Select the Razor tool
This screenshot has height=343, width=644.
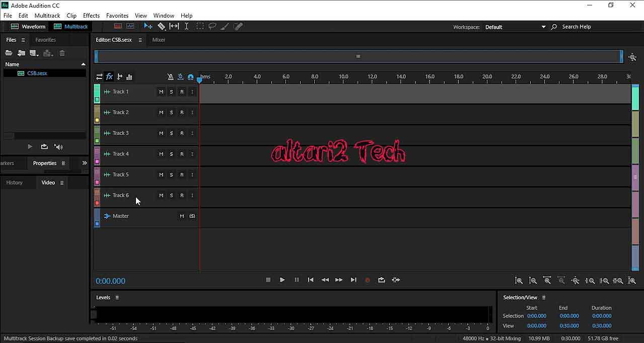point(161,26)
